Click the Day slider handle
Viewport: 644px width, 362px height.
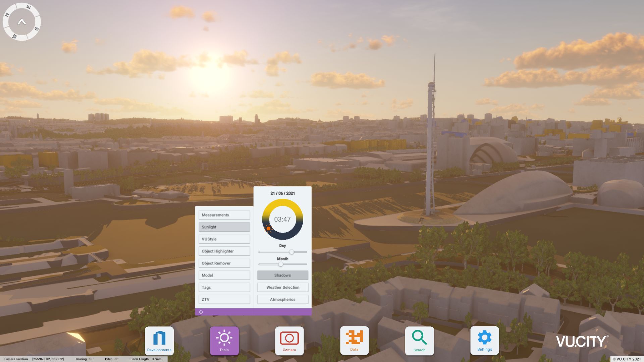pyautogui.click(x=291, y=252)
